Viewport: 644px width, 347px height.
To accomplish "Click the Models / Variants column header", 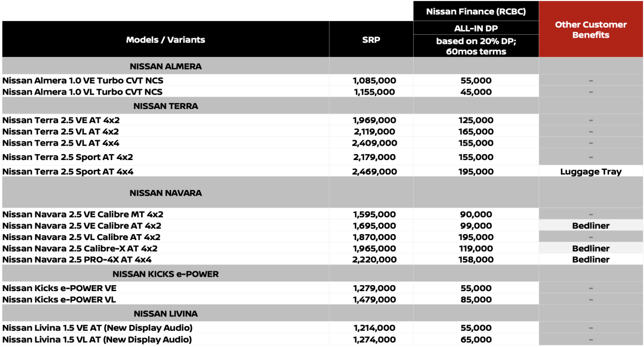I will pos(165,40).
